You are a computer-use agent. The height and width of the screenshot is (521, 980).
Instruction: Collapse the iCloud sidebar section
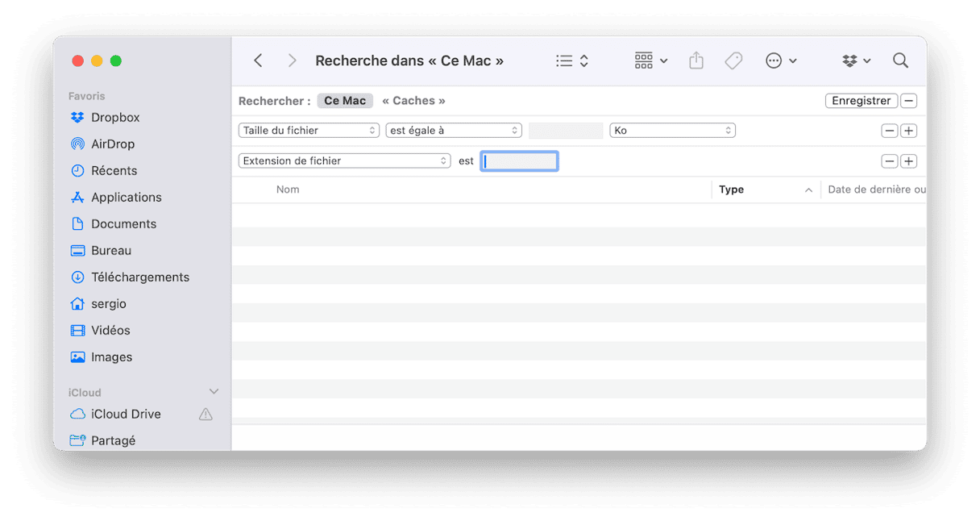214,392
